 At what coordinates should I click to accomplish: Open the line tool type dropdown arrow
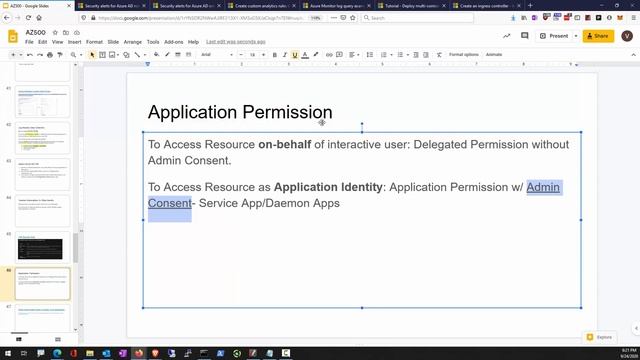145,55
